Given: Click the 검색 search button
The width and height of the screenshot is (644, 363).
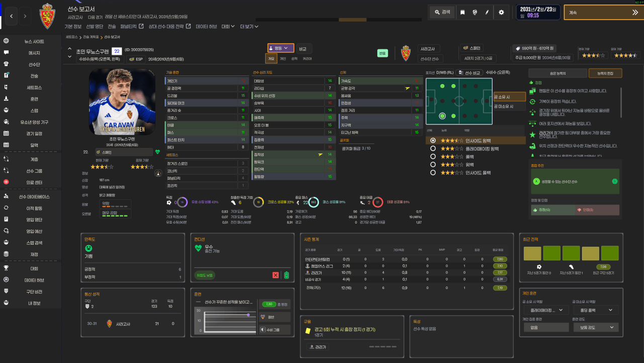Looking at the screenshot, I should 442,12.
